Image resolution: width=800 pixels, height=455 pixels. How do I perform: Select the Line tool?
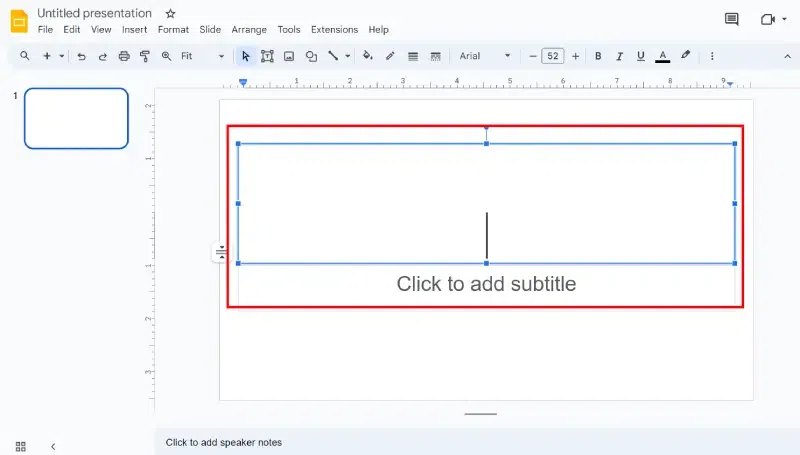pos(333,56)
